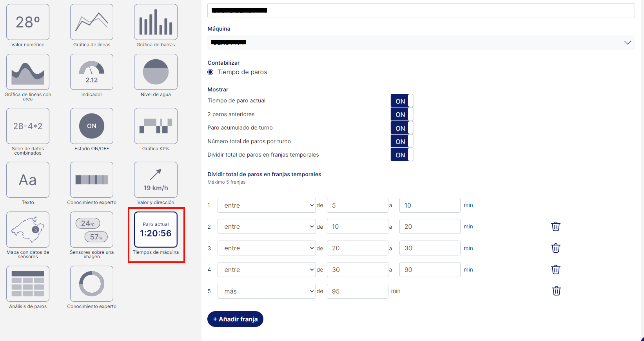Image resolution: width=644 pixels, height=341 pixels.
Task: Choose the Estado ON/OFF widget
Action: tap(92, 126)
